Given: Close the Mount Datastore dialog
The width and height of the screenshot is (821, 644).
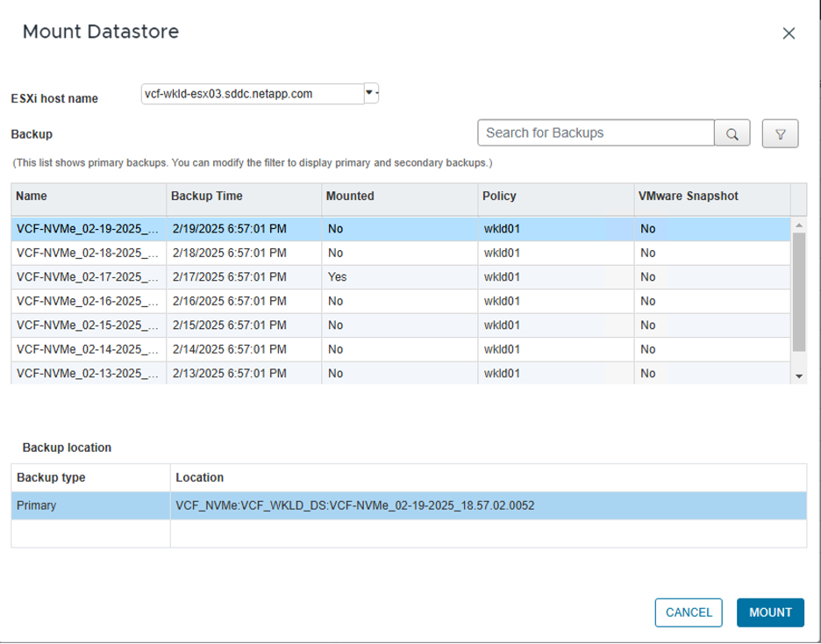Looking at the screenshot, I should pyautogui.click(x=789, y=33).
